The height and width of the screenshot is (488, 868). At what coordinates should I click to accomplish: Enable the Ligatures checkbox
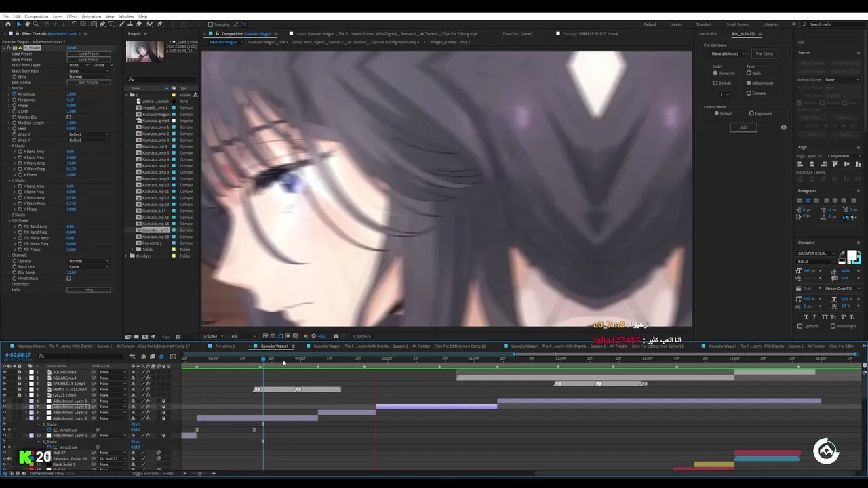pos(800,326)
